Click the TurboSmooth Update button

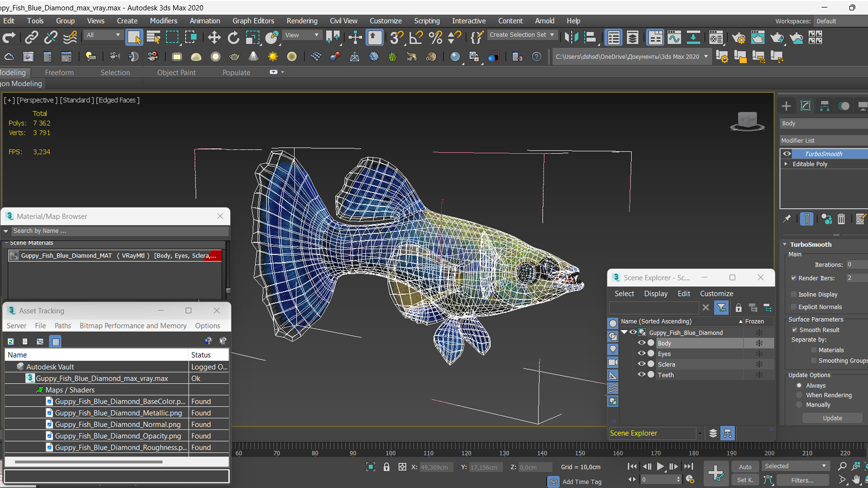click(x=832, y=418)
